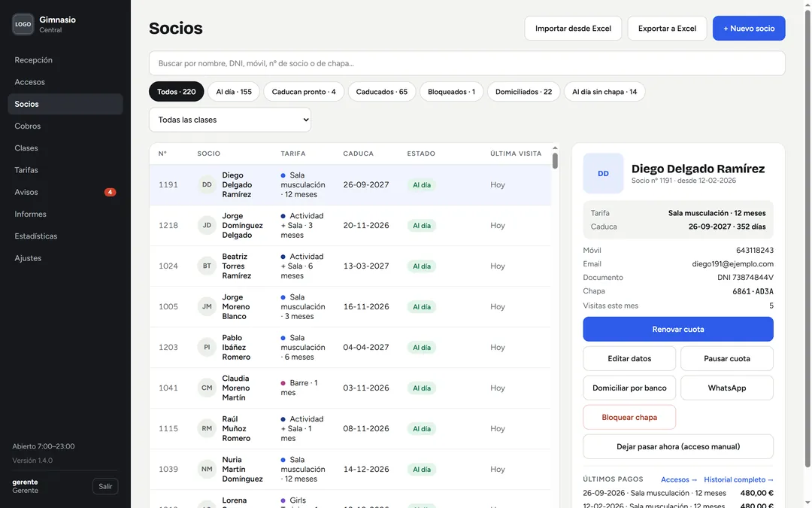Viewport: 812px width, 508px height.
Task: Go to Accesos section
Action: (65, 82)
